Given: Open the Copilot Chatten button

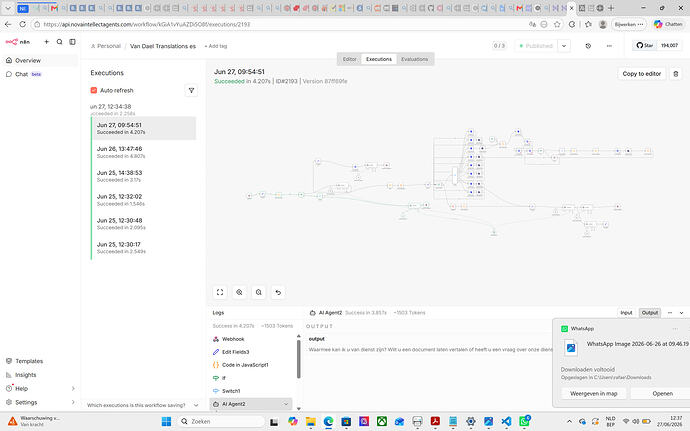Looking at the screenshot, I should (668, 24).
